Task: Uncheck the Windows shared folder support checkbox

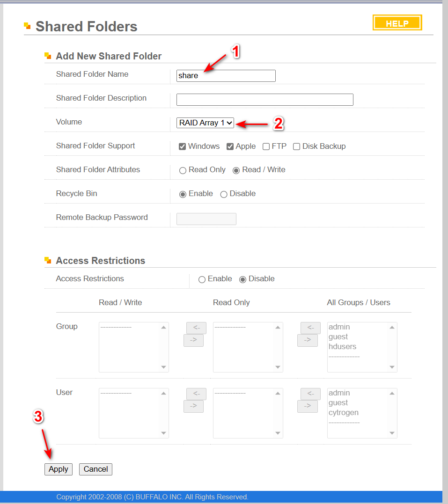Action: (182, 146)
